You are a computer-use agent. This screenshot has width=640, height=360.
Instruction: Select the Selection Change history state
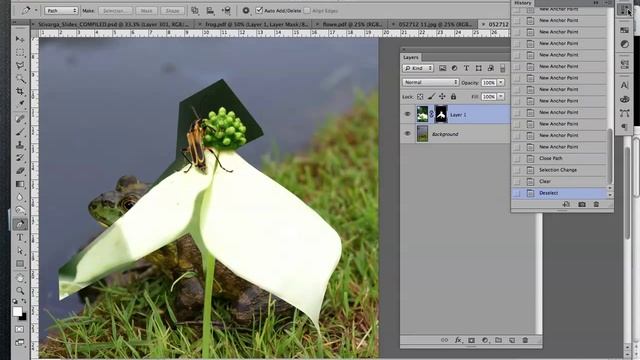click(x=559, y=170)
